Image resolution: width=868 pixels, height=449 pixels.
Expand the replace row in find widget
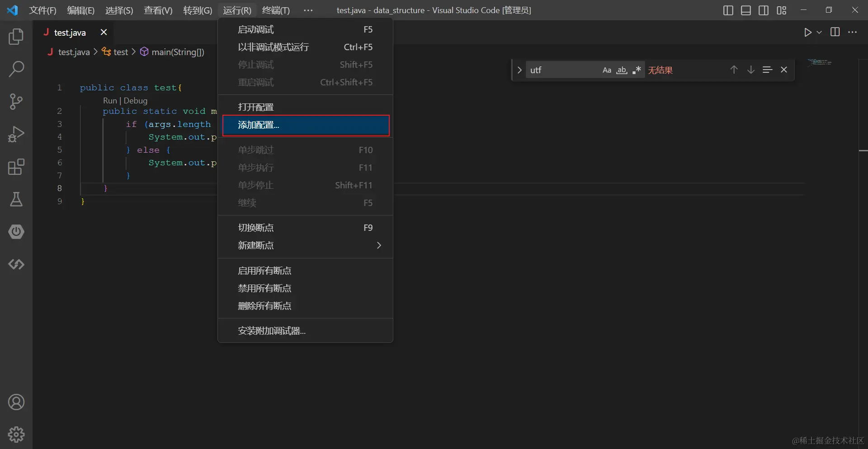[519, 70]
